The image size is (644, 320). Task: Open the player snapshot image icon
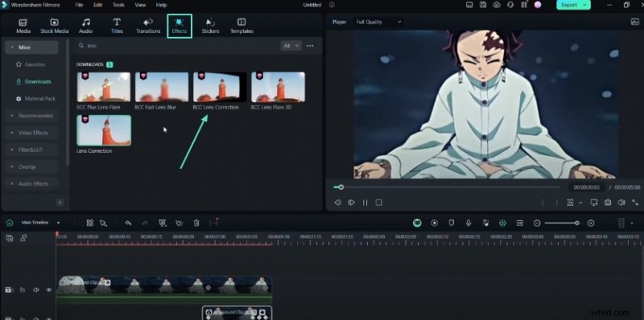click(634, 23)
